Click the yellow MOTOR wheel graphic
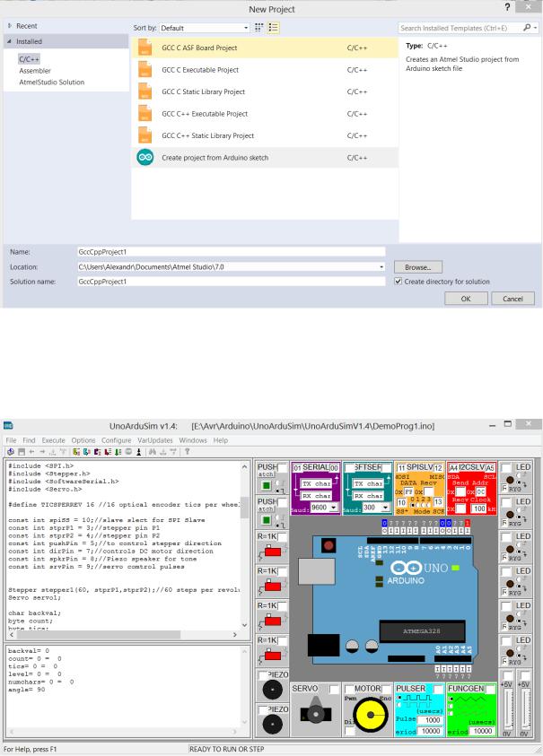Viewport: 543px width, 756px height. (x=371, y=716)
